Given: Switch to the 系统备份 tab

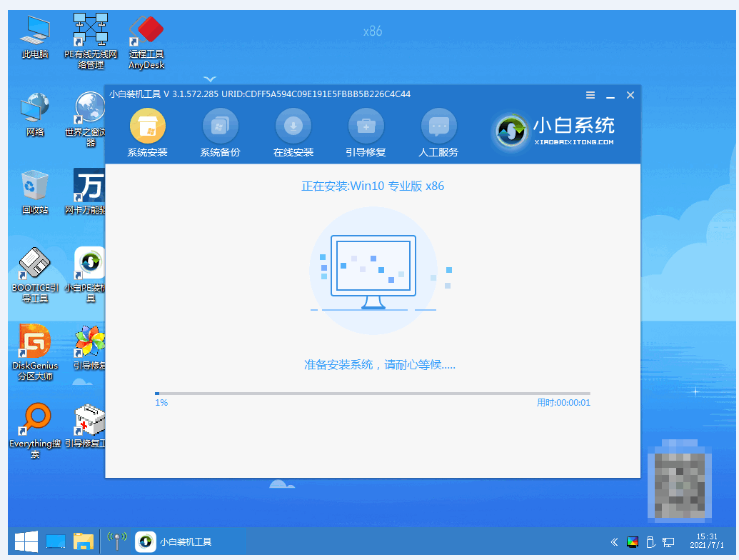Looking at the screenshot, I should coord(220,132).
